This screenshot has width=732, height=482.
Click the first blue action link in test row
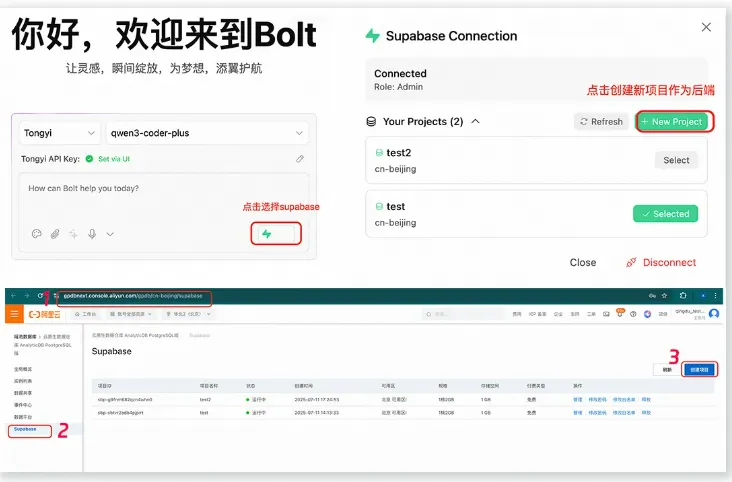click(577, 413)
